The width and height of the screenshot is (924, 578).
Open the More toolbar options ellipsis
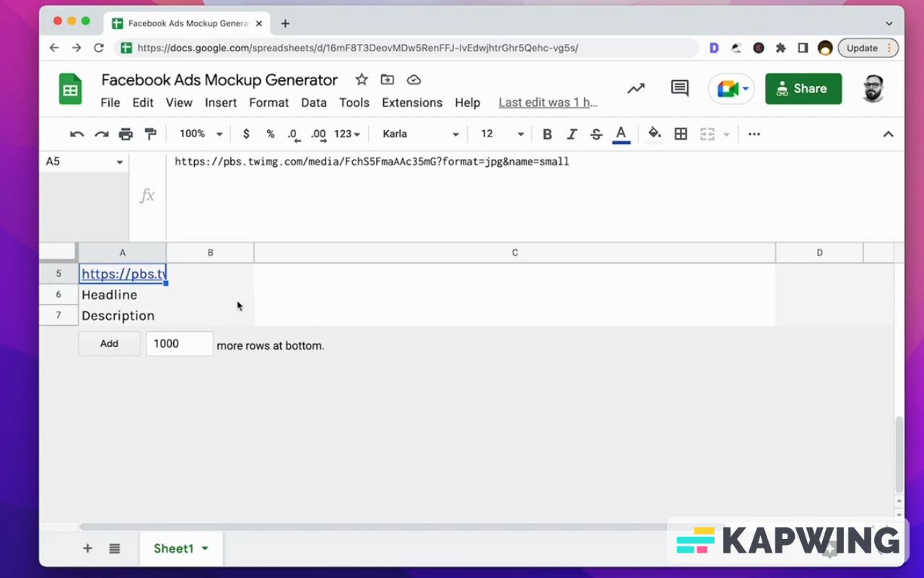pos(754,134)
